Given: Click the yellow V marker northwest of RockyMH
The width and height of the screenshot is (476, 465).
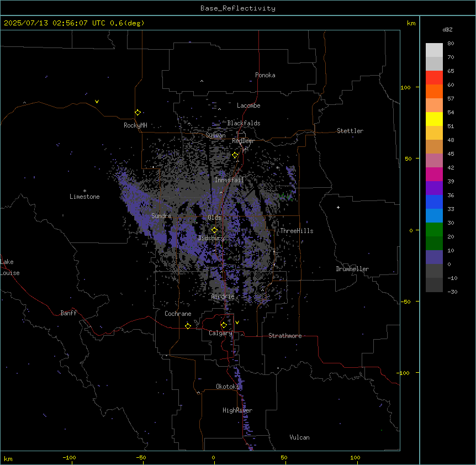Looking at the screenshot, I should (x=97, y=102).
